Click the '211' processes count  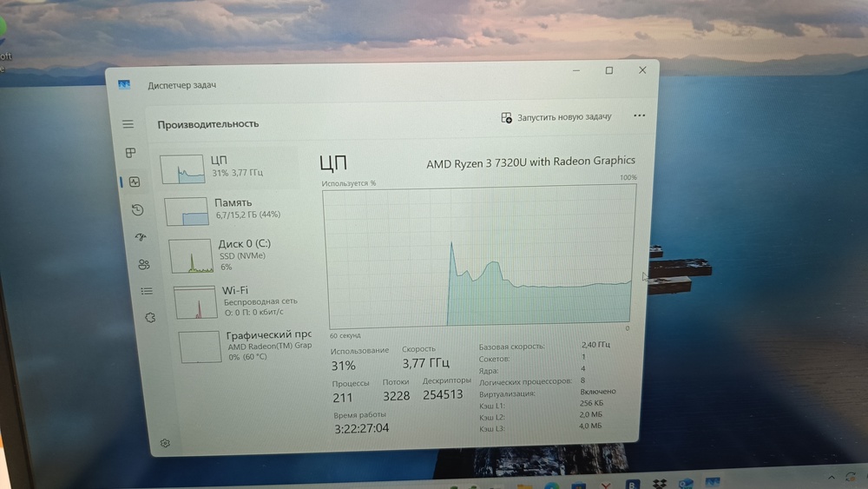pyautogui.click(x=343, y=398)
